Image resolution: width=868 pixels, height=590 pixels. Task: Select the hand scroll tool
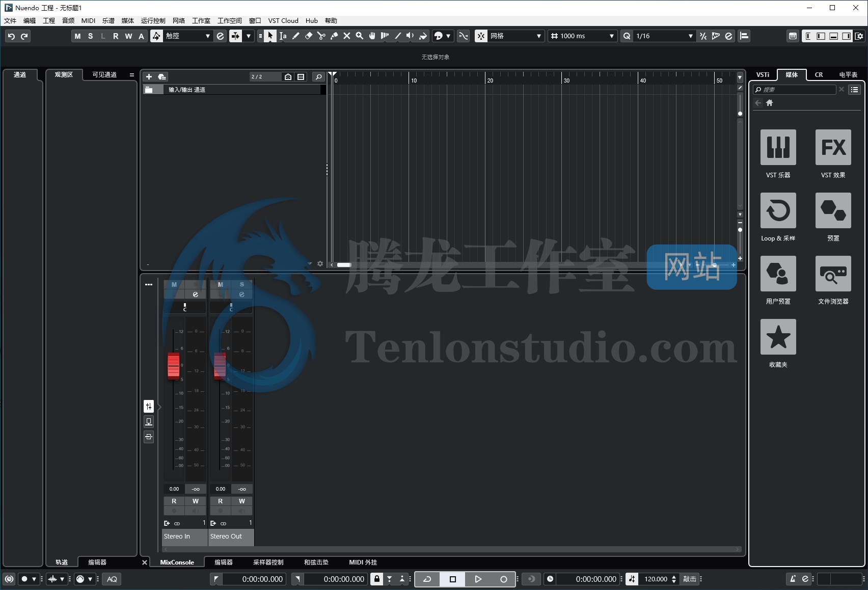tap(372, 36)
